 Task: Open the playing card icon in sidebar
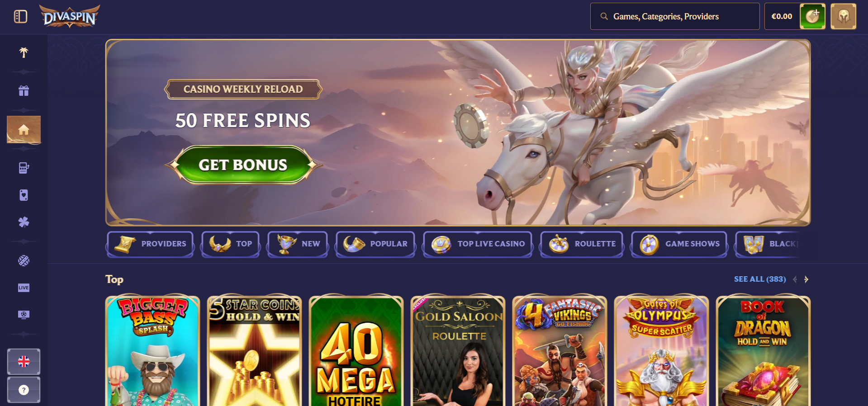[24, 195]
